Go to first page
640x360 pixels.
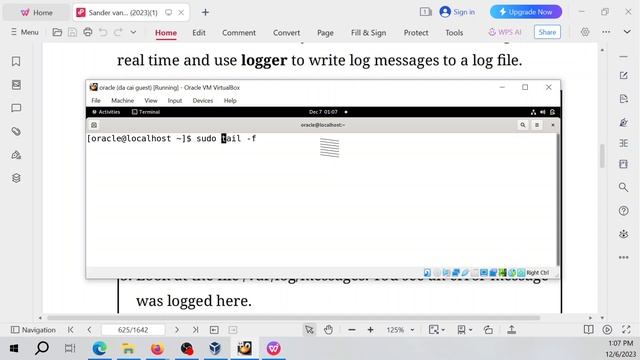[71, 330]
